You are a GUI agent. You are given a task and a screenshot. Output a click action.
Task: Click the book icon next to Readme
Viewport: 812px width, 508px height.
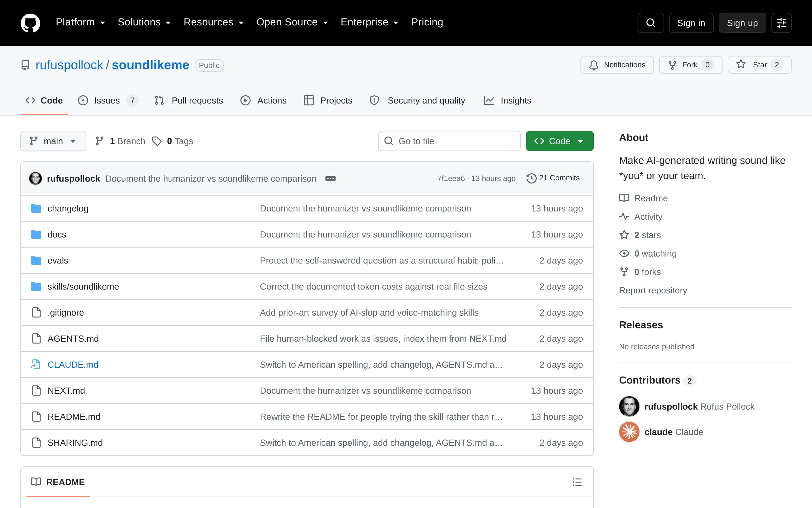tap(624, 198)
